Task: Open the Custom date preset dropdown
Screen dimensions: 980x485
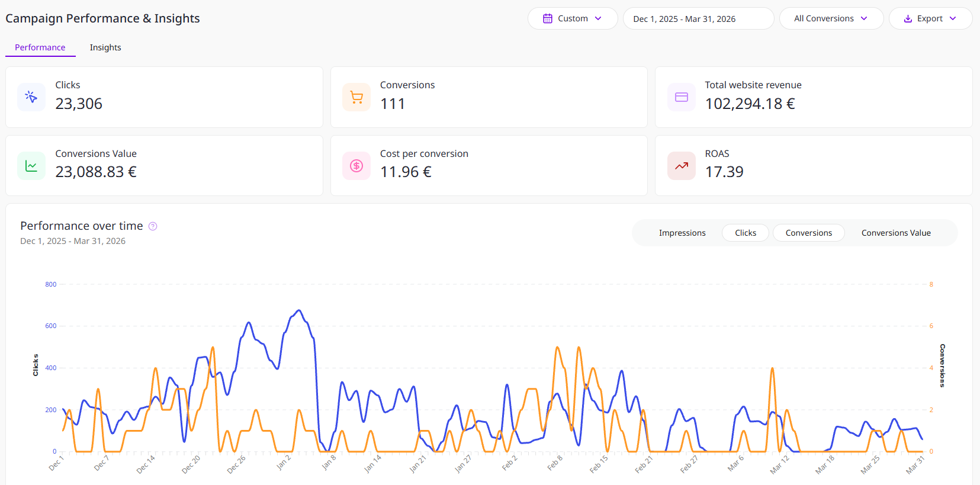Action: click(x=573, y=18)
